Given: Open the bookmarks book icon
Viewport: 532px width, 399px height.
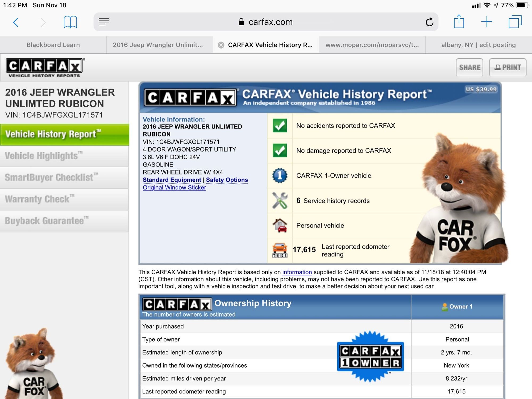Looking at the screenshot, I should [x=70, y=22].
